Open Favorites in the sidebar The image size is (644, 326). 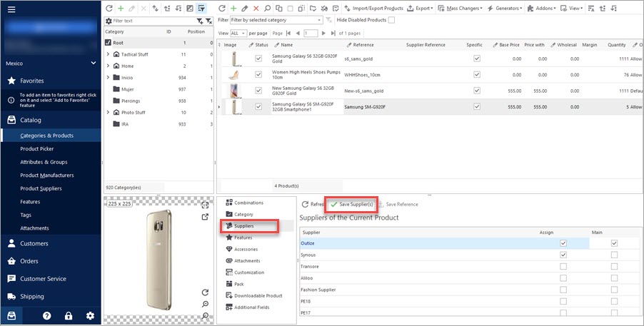point(32,81)
